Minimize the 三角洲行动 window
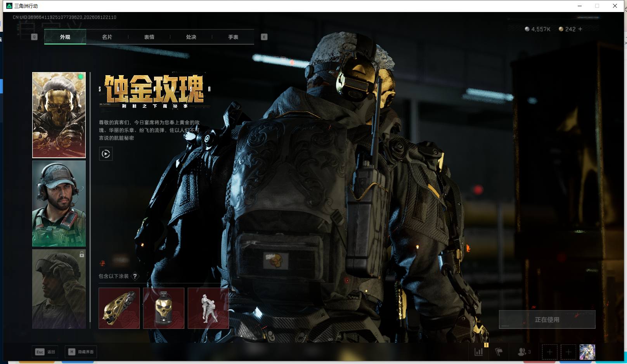Viewport: 627px width, 364px height. [580, 6]
